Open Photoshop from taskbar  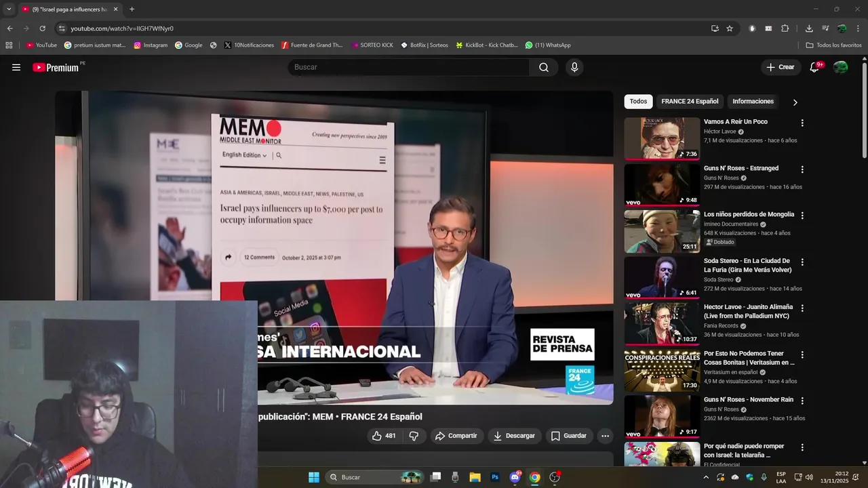pos(495,477)
